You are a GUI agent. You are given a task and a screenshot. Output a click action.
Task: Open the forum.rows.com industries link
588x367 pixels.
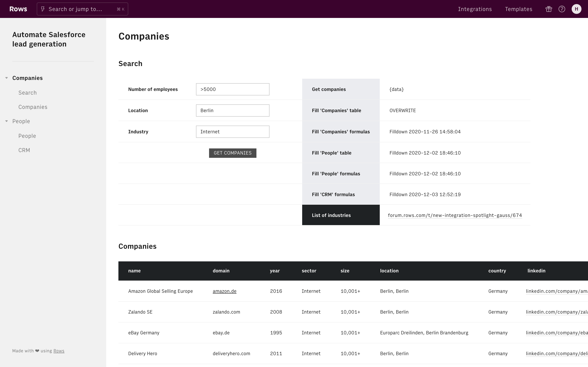point(455,215)
